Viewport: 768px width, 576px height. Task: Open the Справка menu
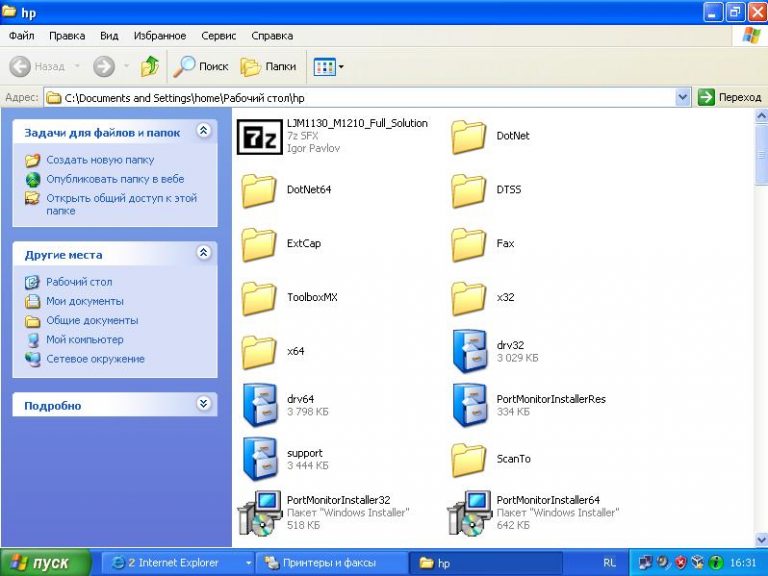(x=272, y=36)
